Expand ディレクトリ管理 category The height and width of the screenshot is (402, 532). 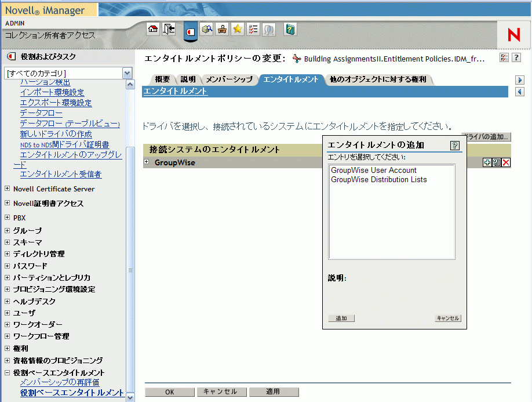click(7, 253)
